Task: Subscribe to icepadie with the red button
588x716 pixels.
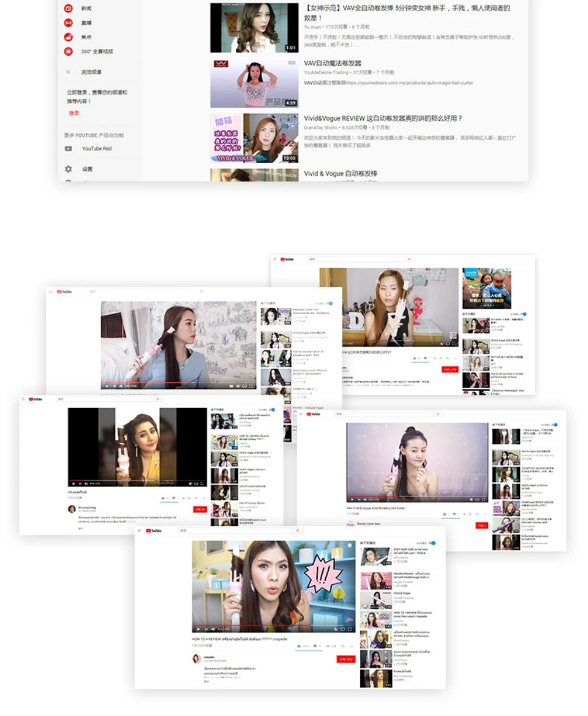Action: 345,659
